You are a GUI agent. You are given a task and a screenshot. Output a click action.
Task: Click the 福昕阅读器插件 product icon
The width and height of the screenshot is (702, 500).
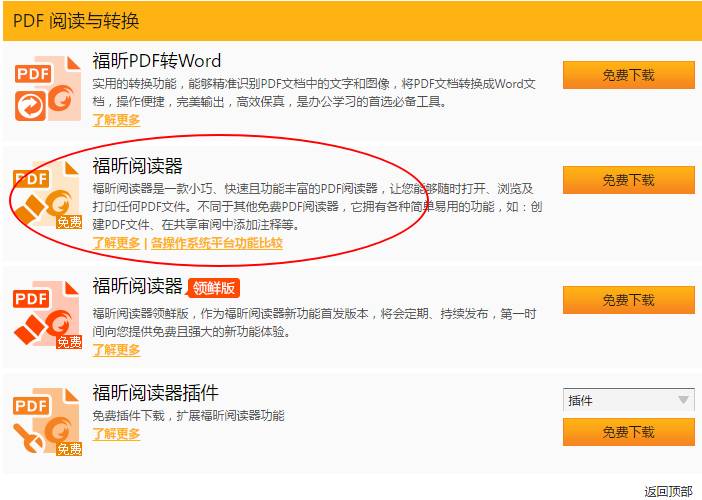pyautogui.click(x=47, y=422)
